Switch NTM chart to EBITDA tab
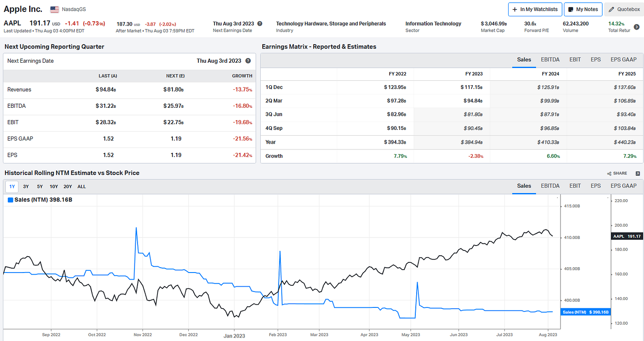The image size is (644, 341). pos(550,186)
